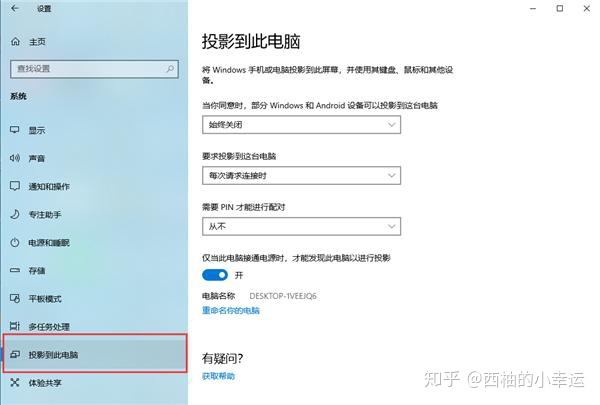The width and height of the screenshot is (600, 405).
Task: Select 体验共享 in the sidebar
Action: (94, 383)
